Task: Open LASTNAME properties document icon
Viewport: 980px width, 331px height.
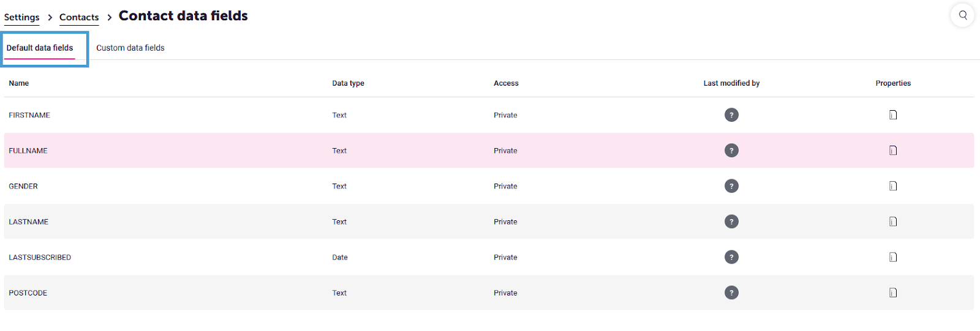Action: click(x=893, y=221)
